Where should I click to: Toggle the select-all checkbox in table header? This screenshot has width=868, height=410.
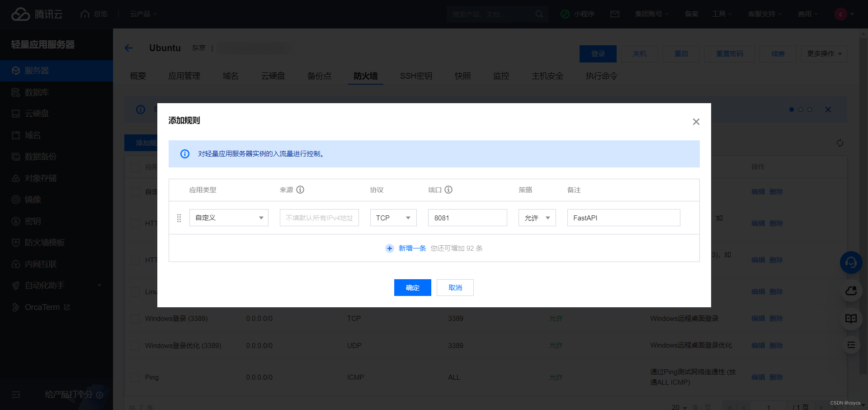pos(135,167)
